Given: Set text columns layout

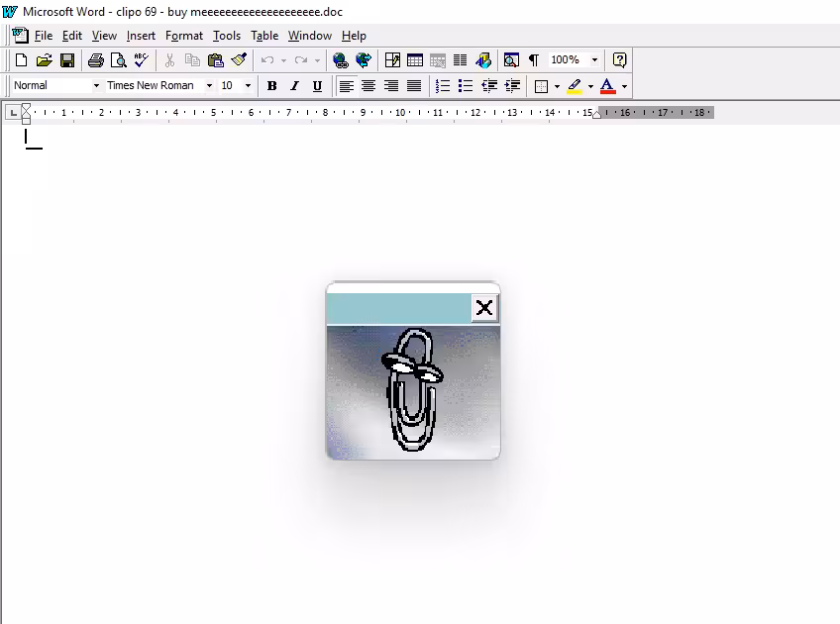Looking at the screenshot, I should coord(461,60).
